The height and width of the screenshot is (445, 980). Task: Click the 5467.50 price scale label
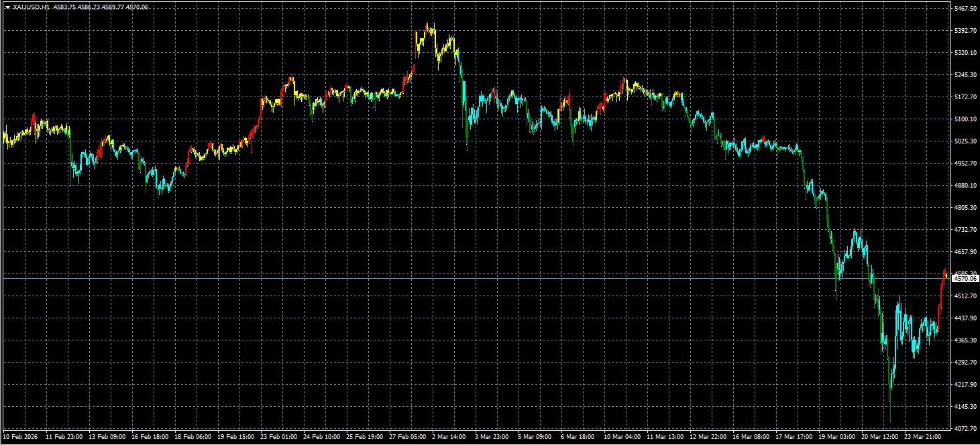tap(965, 9)
